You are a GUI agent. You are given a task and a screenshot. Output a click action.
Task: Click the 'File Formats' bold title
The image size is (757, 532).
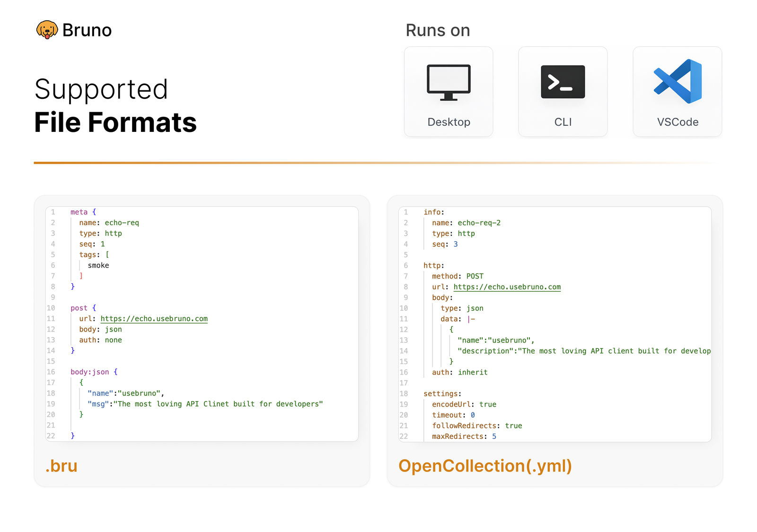point(115,122)
